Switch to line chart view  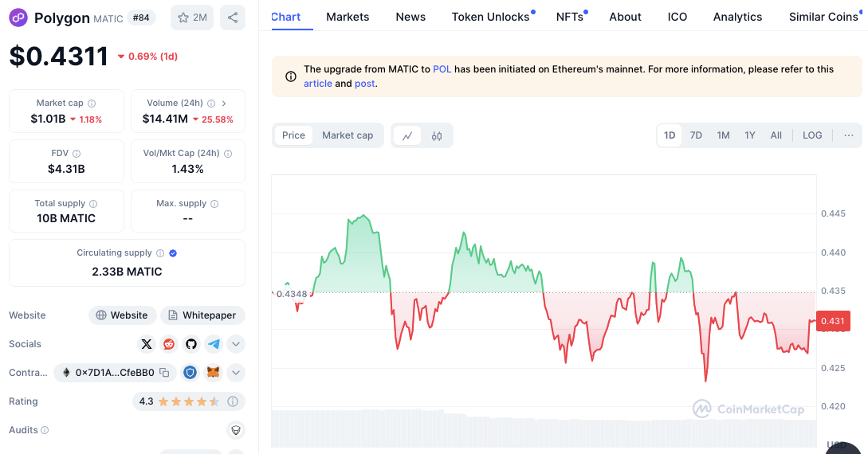(407, 135)
